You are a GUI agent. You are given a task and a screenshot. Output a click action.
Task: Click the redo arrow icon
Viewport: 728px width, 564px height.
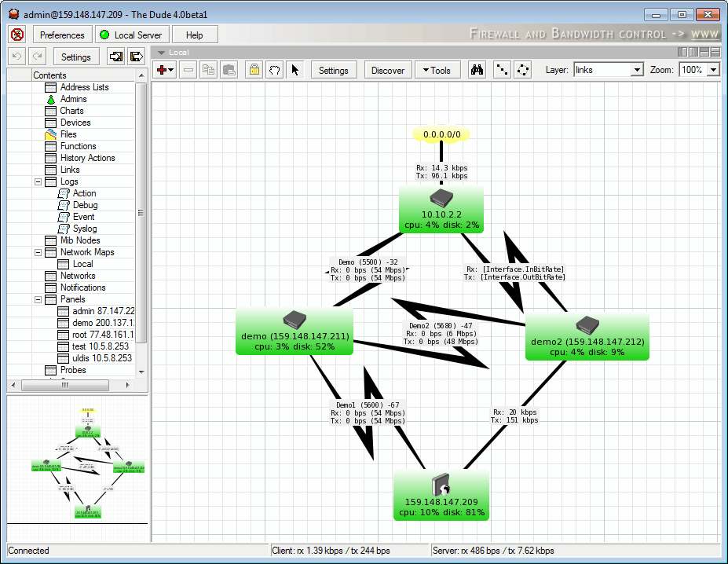(x=38, y=57)
